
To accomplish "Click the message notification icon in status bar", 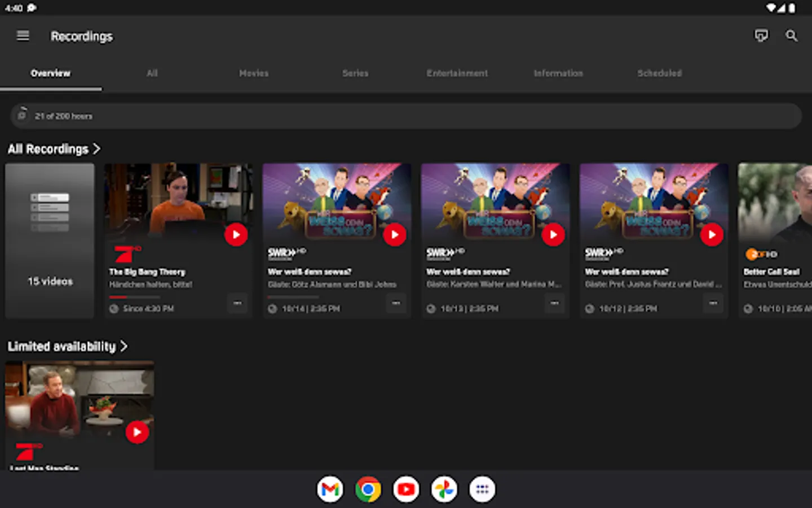I will pos(32,8).
